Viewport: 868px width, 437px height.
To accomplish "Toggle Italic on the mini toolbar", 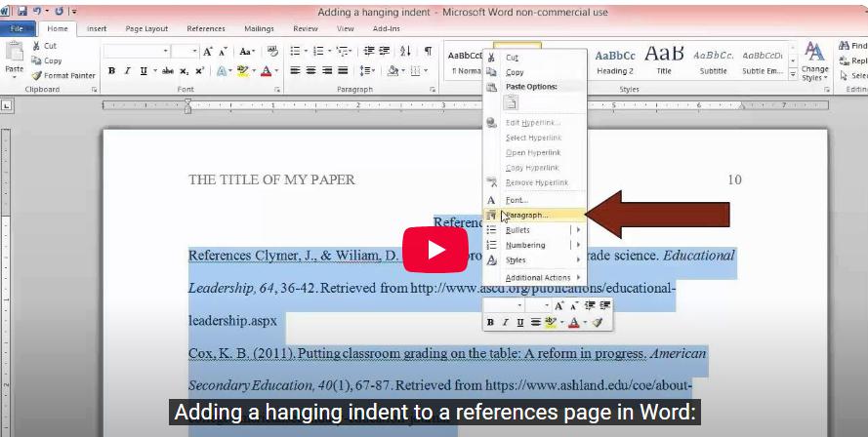I will coord(505,322).
